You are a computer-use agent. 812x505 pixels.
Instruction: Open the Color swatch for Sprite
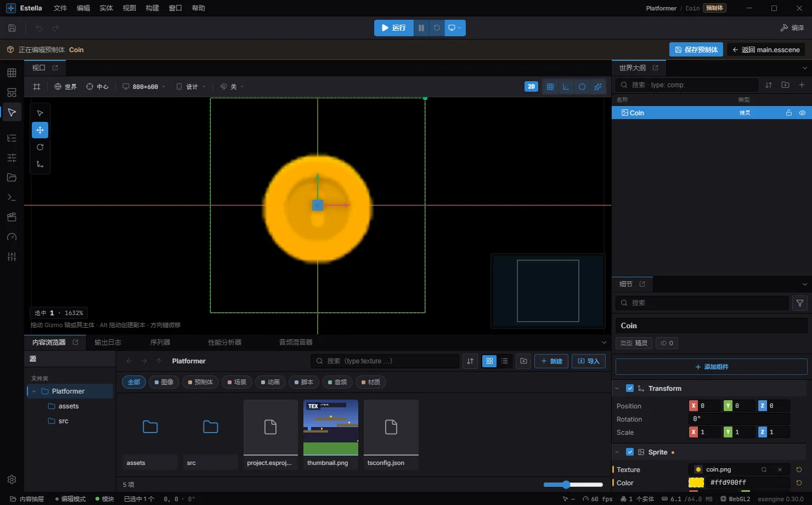(x=696, y=482)
